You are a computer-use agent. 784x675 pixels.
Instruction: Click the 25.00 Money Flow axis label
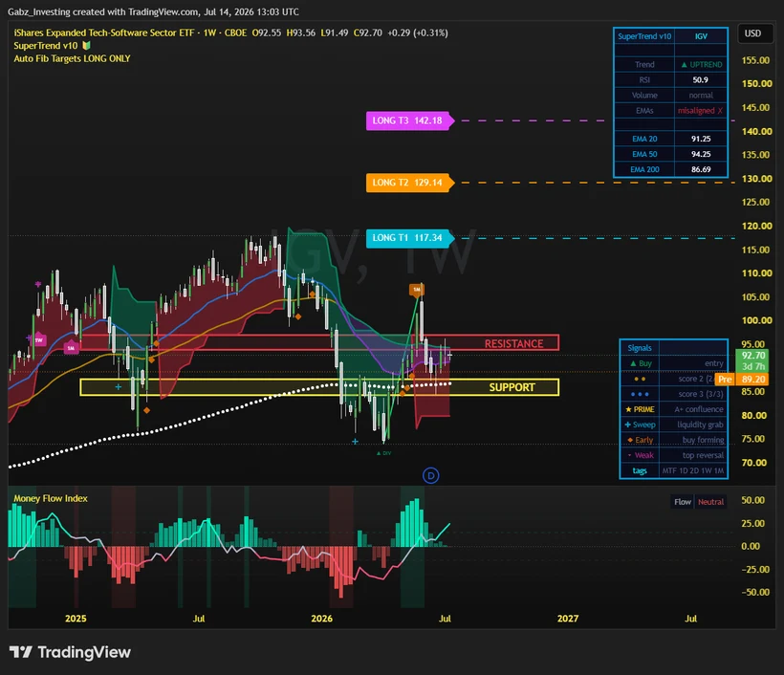click(752, 524)
